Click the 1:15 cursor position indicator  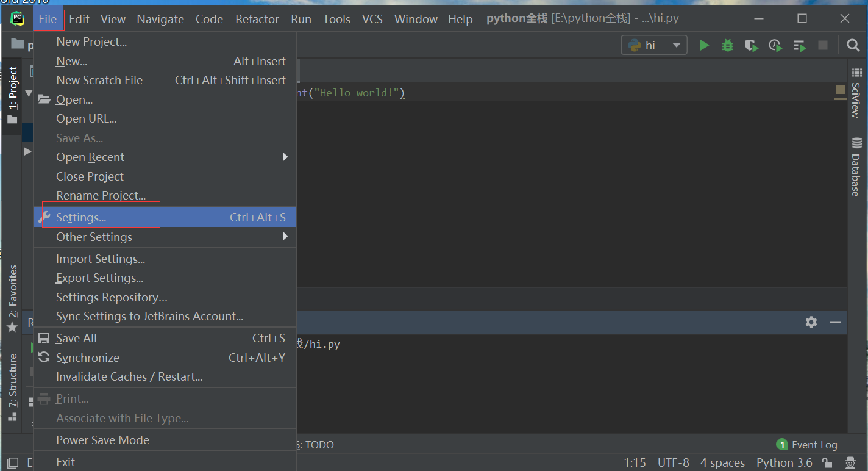pyautogui.click(x=635, y=462)
